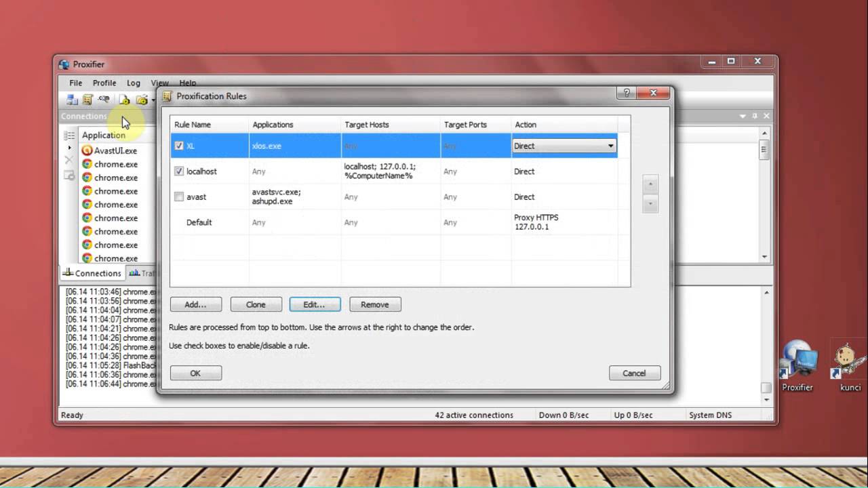This screenshot has width=868, height=488.
Task: Open Name Resolution (.com) toolbar icon
Action: tap(104, 100)
